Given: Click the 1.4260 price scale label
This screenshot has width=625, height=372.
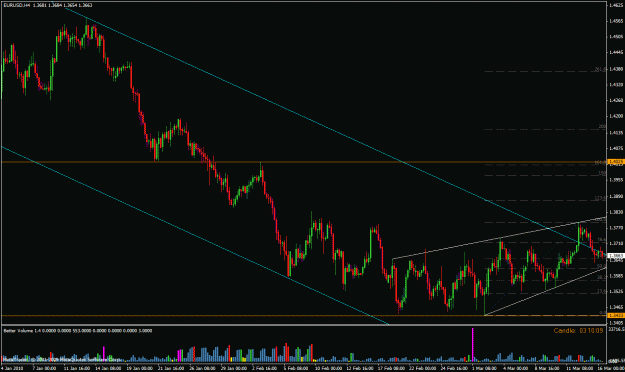Looking at the screenshot, I should 616,100.
